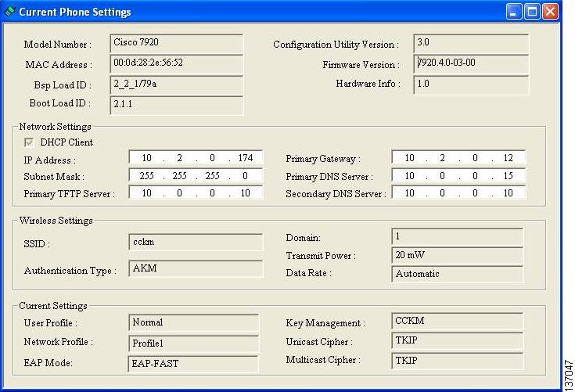Viewport: 575px width, 392px height.
Task: Click the Multicast Cipher field
Action: [x=458, y=361]
